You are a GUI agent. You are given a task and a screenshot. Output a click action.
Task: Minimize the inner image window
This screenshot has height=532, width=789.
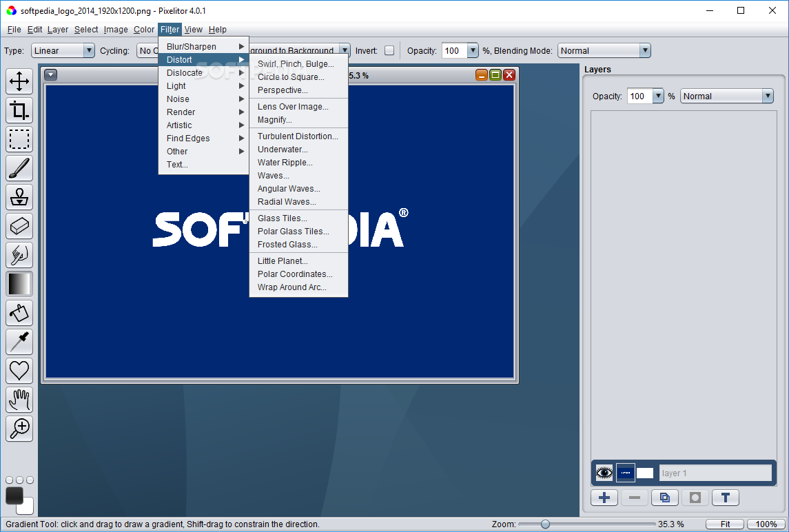point(482,75)
